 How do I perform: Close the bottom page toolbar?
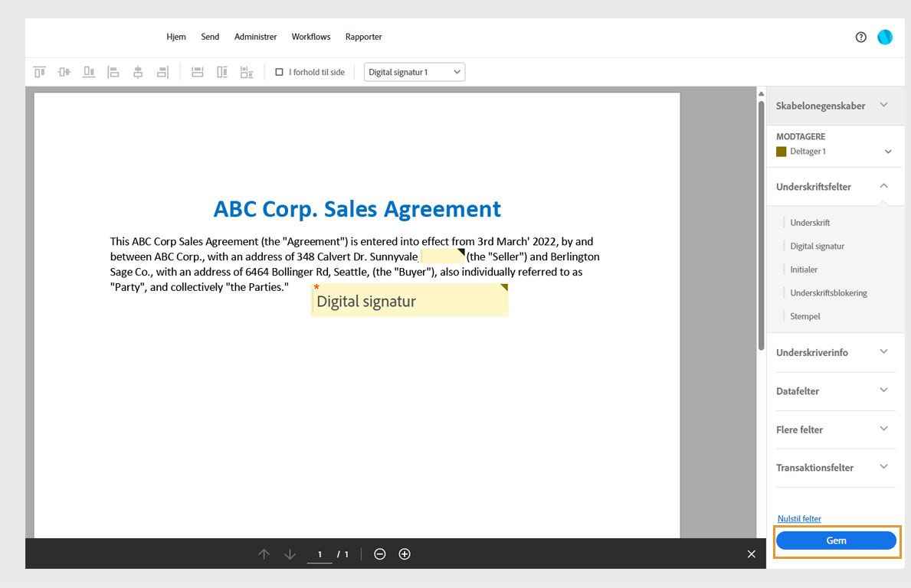[751, 554]
